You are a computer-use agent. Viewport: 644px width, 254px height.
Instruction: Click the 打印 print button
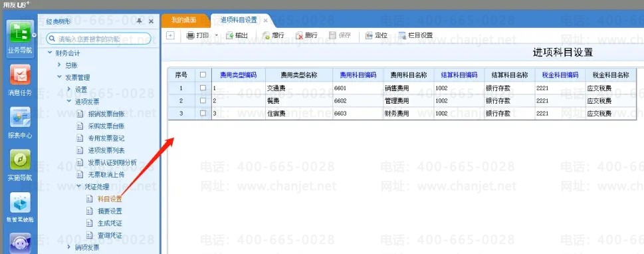coord(197,35)
